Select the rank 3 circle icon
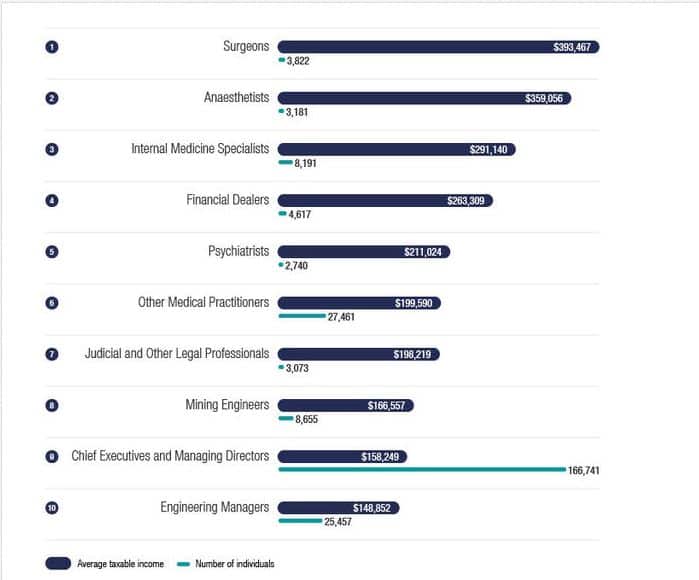The width and height of the screenshot is (699, 580). coord(52,149)
